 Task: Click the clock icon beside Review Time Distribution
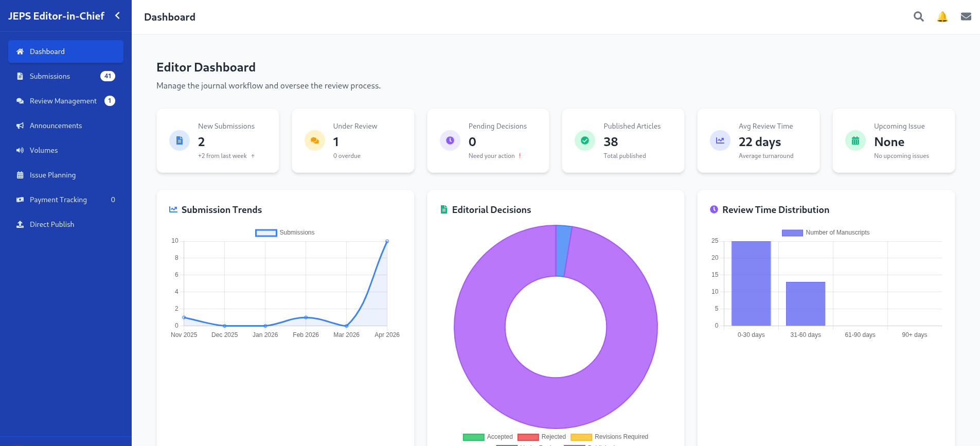coord(714,209)
